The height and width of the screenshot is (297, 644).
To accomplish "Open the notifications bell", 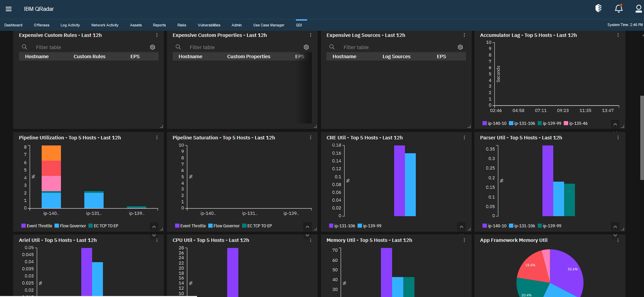I will (619, 8).
